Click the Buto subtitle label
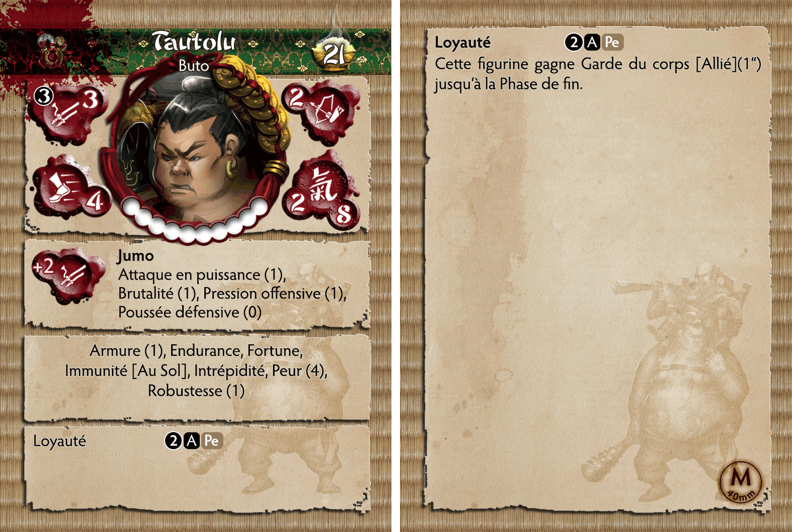This screenshot has height=532, width=792. (193, 66)
